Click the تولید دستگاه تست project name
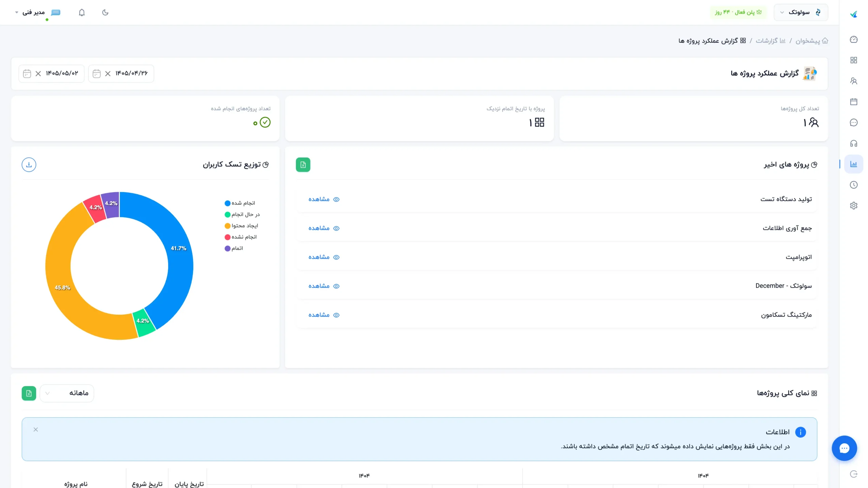 point(786,199)
